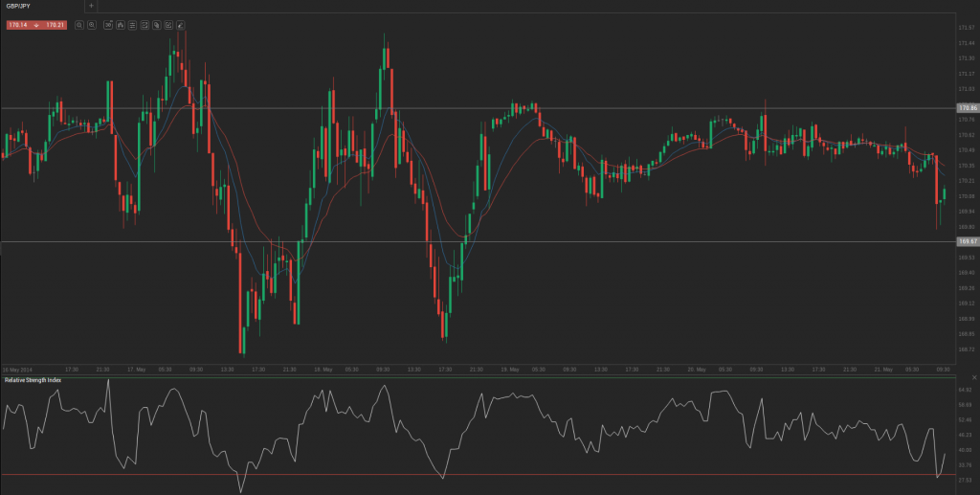The height and width of the screenshot is (495, 980).
Task: Open indicators settings list icon
Action: pyautogui.click(x=132, y=25)
